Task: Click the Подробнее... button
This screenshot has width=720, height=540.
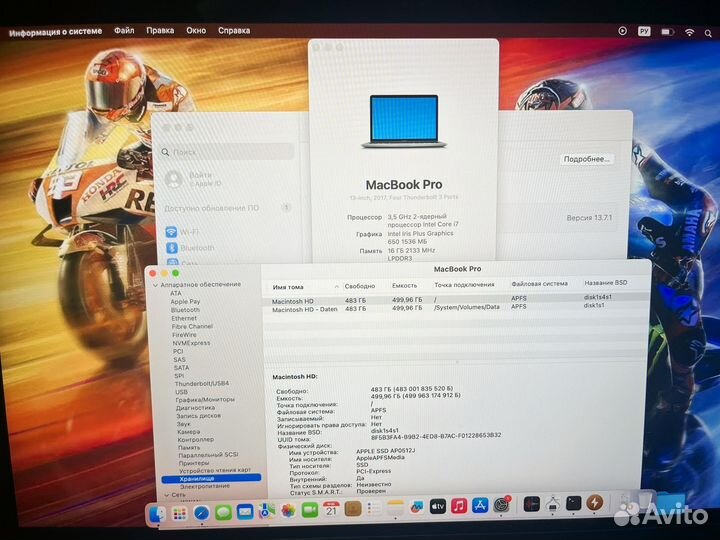Action: 586,159
